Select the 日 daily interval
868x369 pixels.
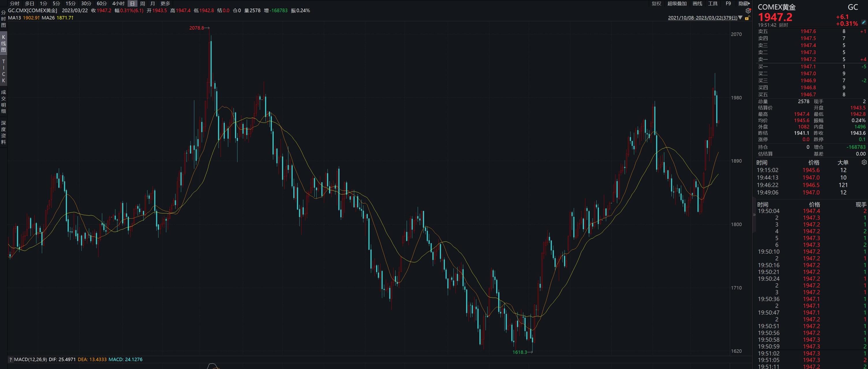point(132,4)
